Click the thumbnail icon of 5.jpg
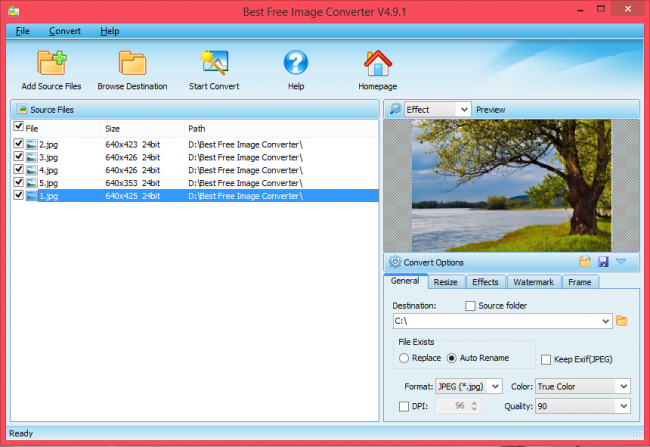The height and width of the screenshot is (447, 650). (x=32, y=183)
